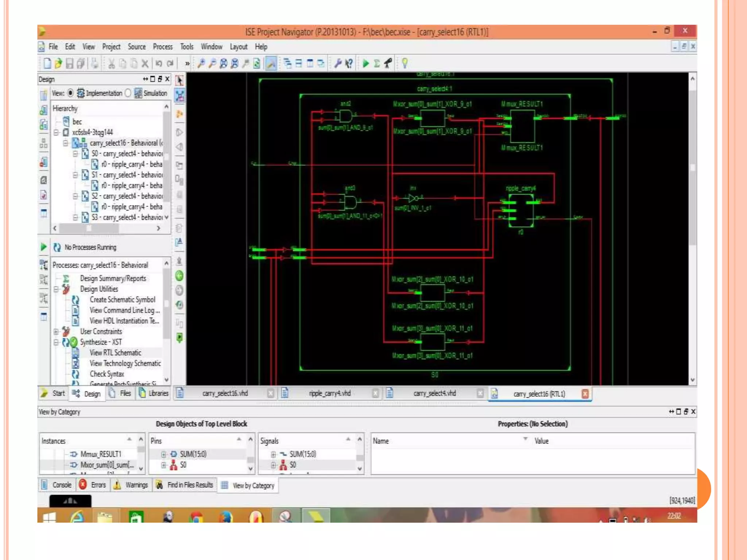Click the Save toolbar icon
747x560 pixels.
pyautogui.click(x=70, y=63)
